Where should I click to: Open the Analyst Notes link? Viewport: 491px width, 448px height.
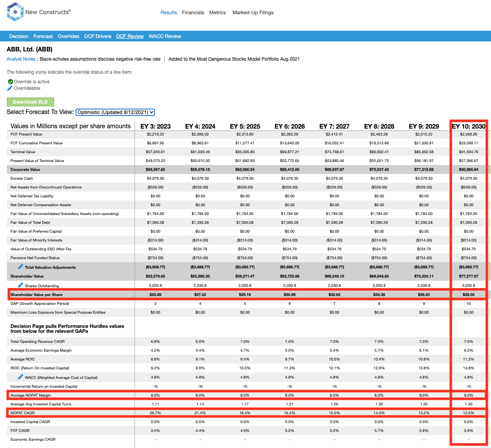pos(21,59)
